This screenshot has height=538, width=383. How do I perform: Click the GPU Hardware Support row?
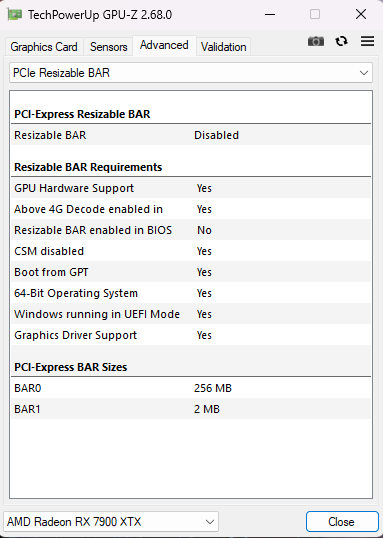pos(191,188)
